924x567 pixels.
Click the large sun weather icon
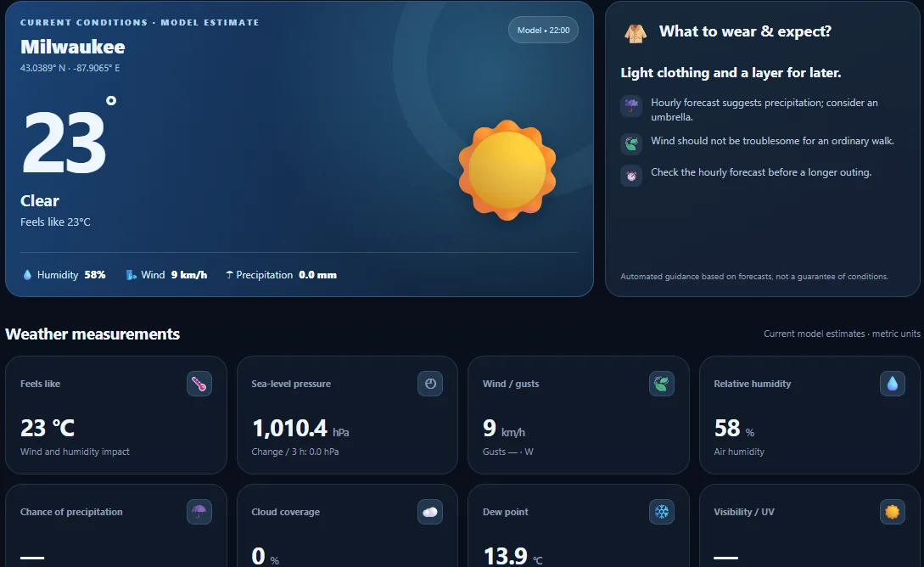click(x=507, y=170)
